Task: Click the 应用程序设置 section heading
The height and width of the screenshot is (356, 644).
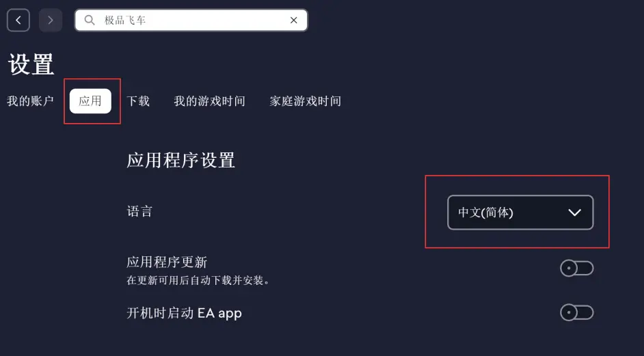Action: coord(180,160)
